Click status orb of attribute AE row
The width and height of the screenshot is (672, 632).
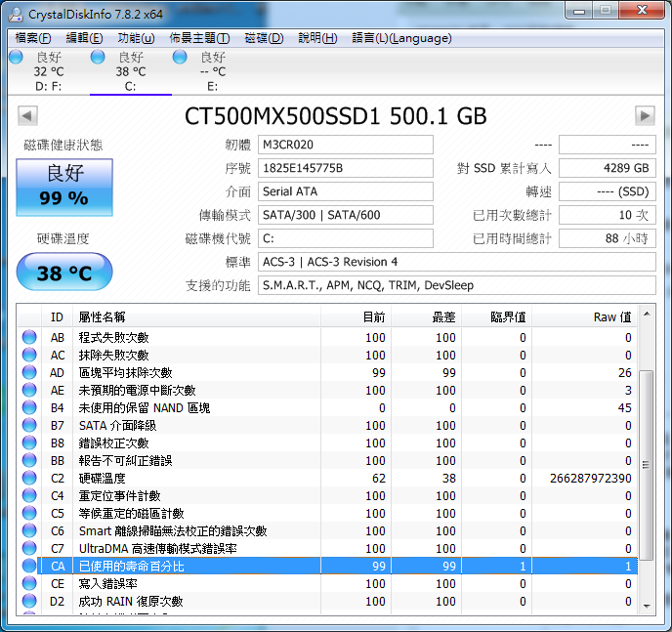point(29,390)
